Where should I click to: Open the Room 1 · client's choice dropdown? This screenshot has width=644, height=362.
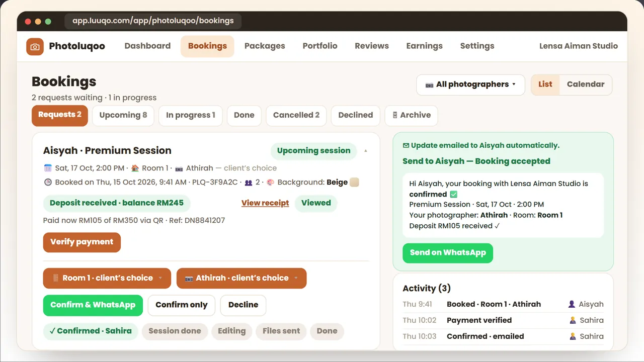click(107, 278)
